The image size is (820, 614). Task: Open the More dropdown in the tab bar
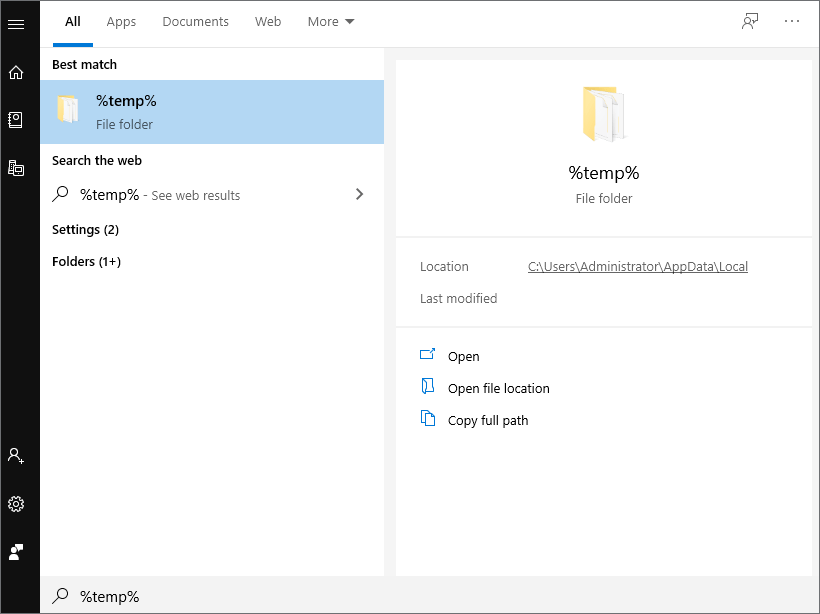[x=330, y=21]
